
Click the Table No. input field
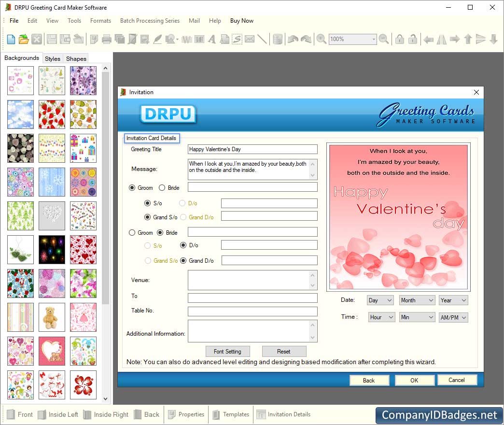[252, 311]
